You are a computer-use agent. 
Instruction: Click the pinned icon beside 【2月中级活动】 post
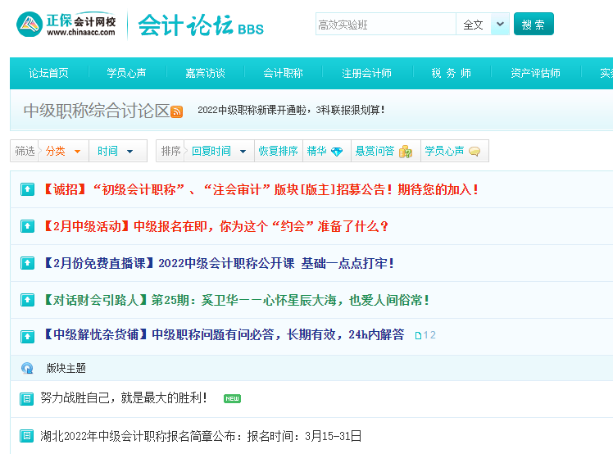click(27, 226)
